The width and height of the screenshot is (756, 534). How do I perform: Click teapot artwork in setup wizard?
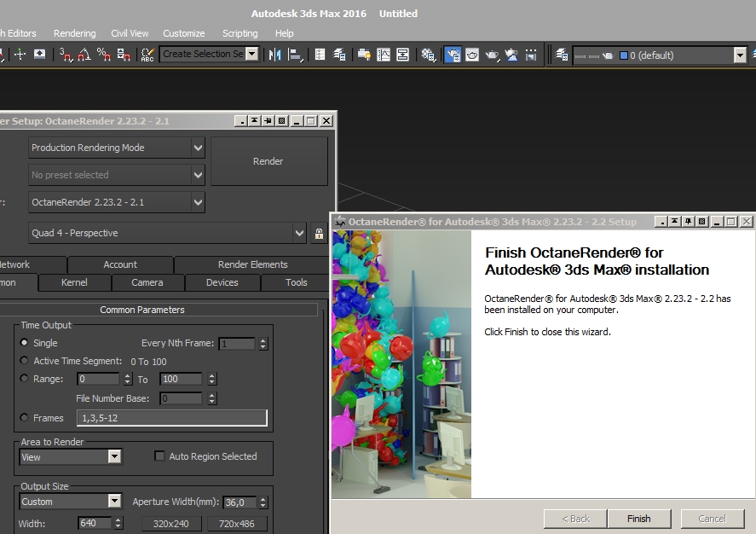tap(401, 364)
